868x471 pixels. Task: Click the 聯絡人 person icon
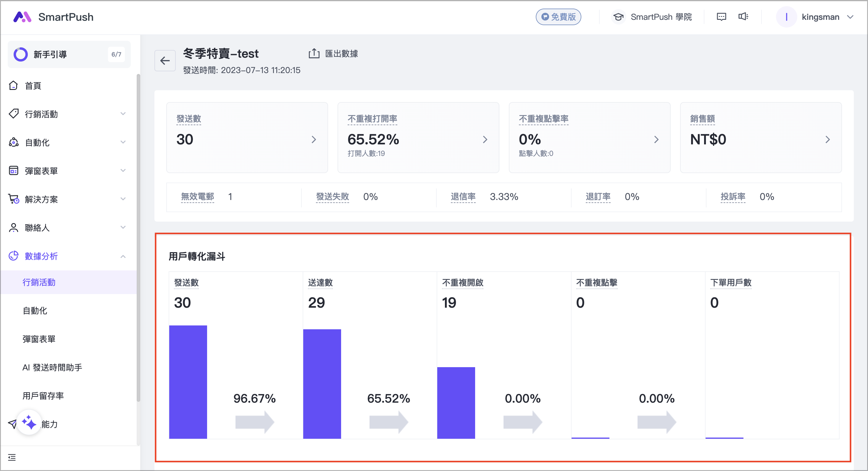pyautogui.click(x=13, y=228)
